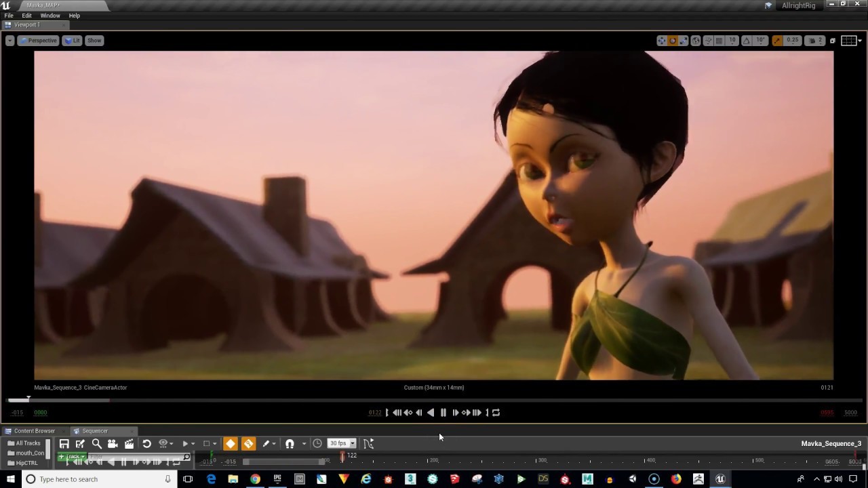
Task: Toggle world/local coordinate system globe icon
Action: (x=696, y=41)
